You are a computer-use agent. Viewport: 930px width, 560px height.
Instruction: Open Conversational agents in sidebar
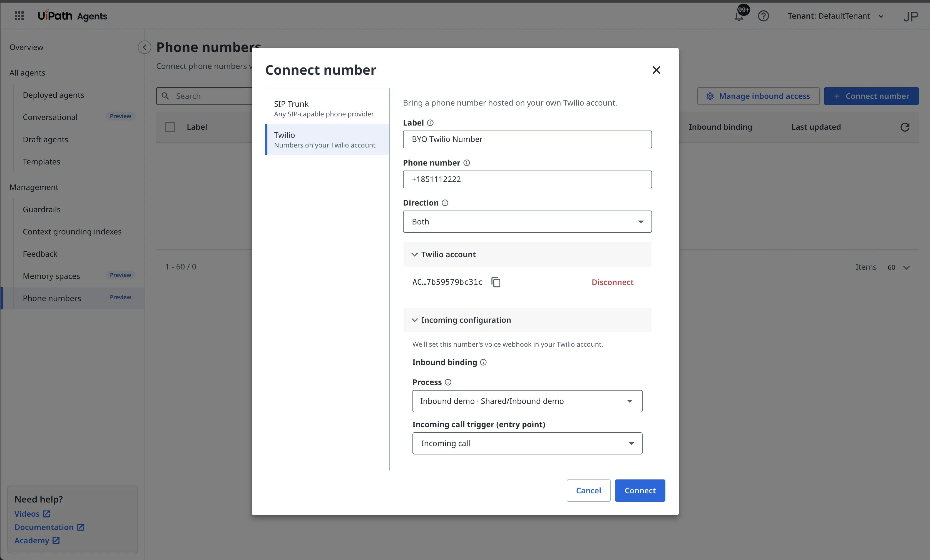tap(50, 117)
